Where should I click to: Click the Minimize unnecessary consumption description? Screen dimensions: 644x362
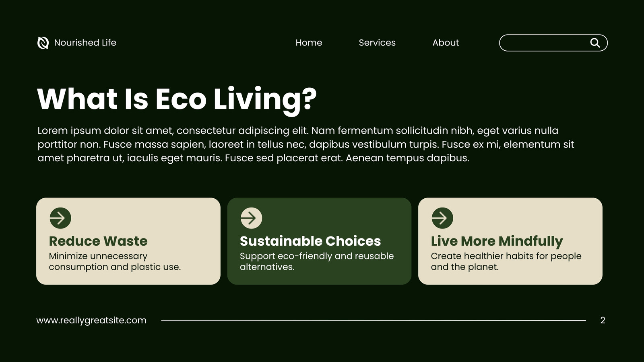click(x=115, y=261)
